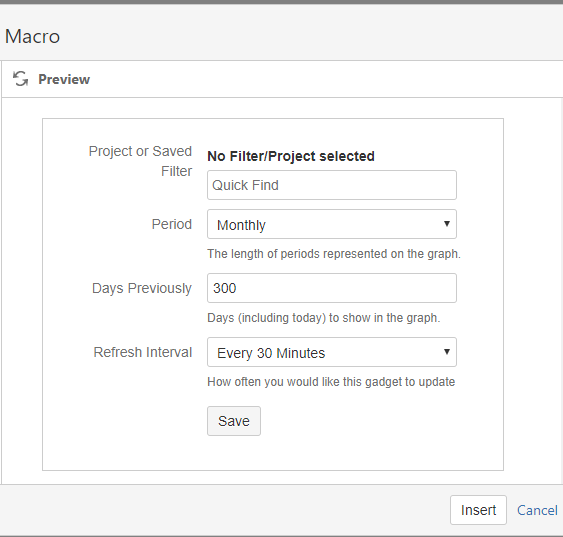
Task: Click the Period field label
Action: (x=172, y=224)
